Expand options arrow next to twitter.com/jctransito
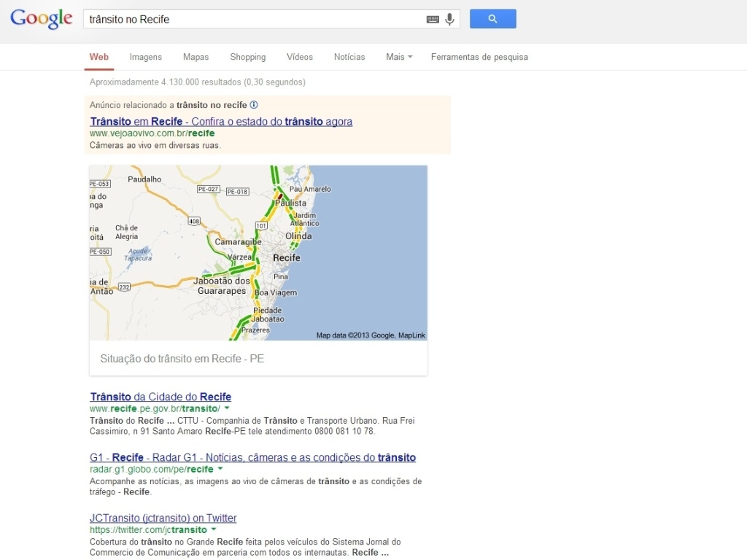This screenshot has width=747, height=560. pos(214,529)
